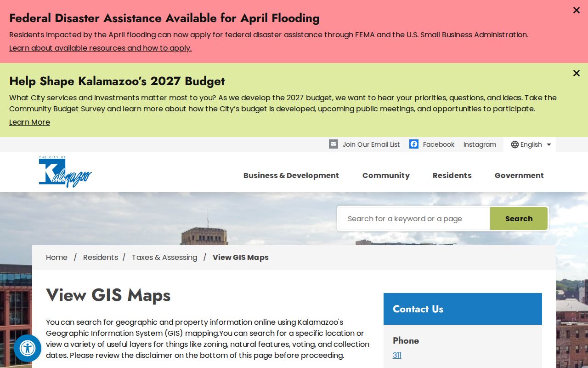Click the current 'View GIS Maps' breadcrumb
Image resolution: width=588 pixels, height=368 pixels.
tap(241, 257)
